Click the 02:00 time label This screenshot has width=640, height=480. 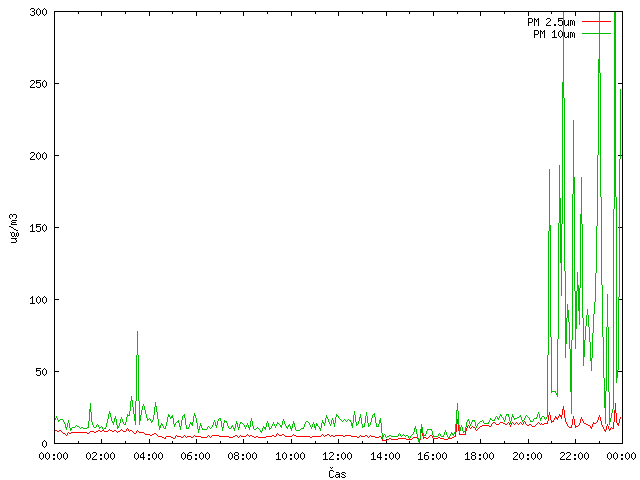(100, 456)
